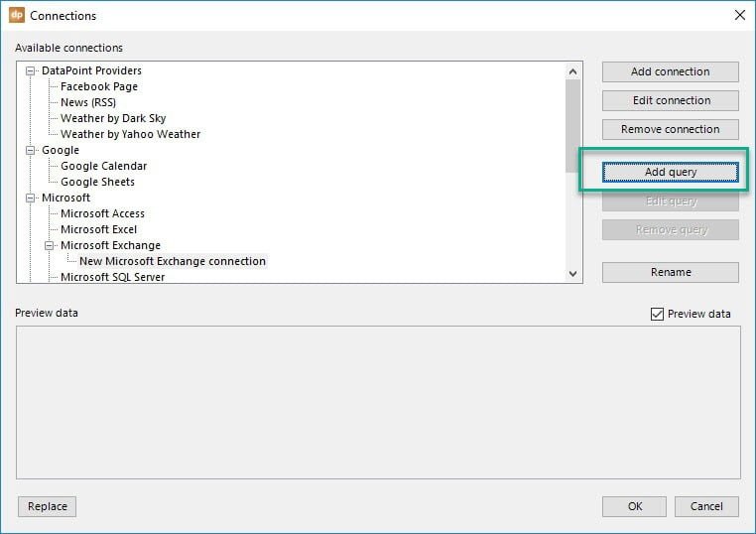The width and height of the screenshot is (756, 534).
Task: Click the Add query button
Action: point(670,173)
